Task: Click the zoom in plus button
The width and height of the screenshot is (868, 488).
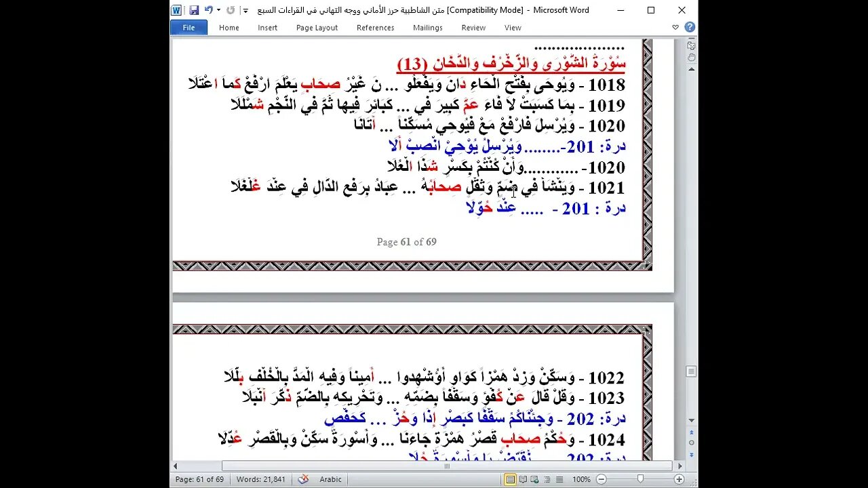Action: (679, 479)
